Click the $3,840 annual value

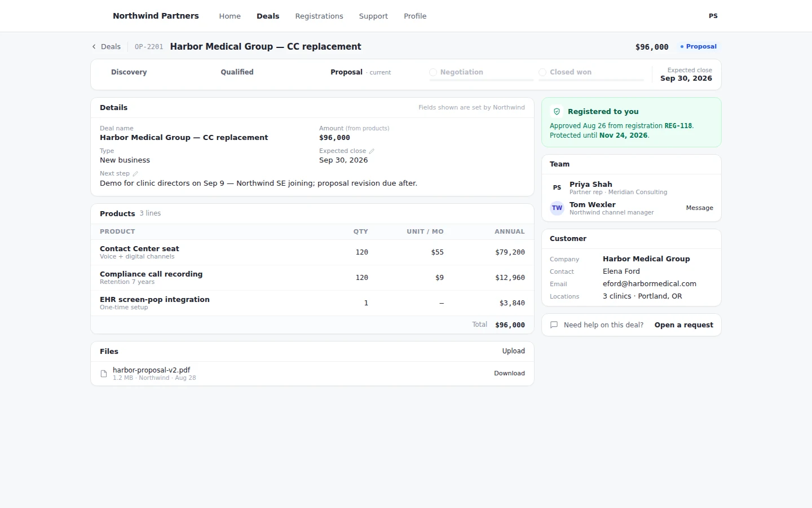[512, 303]
